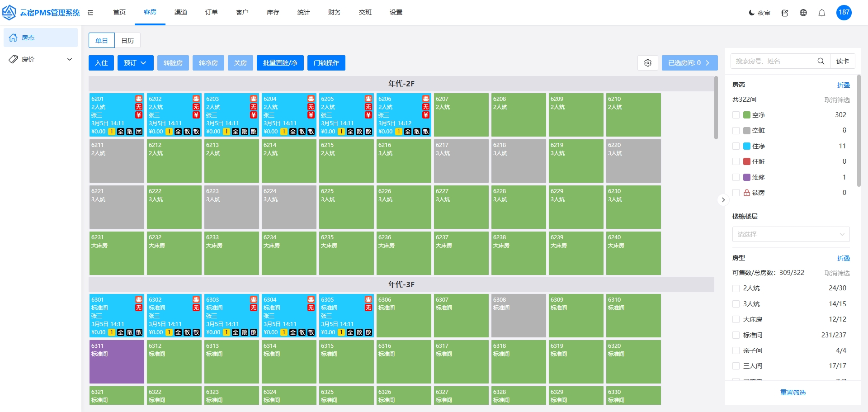The width and height of the screenshot is (868, 412).
Task: Check the 空净 room status filter
Action: point(736,115)
